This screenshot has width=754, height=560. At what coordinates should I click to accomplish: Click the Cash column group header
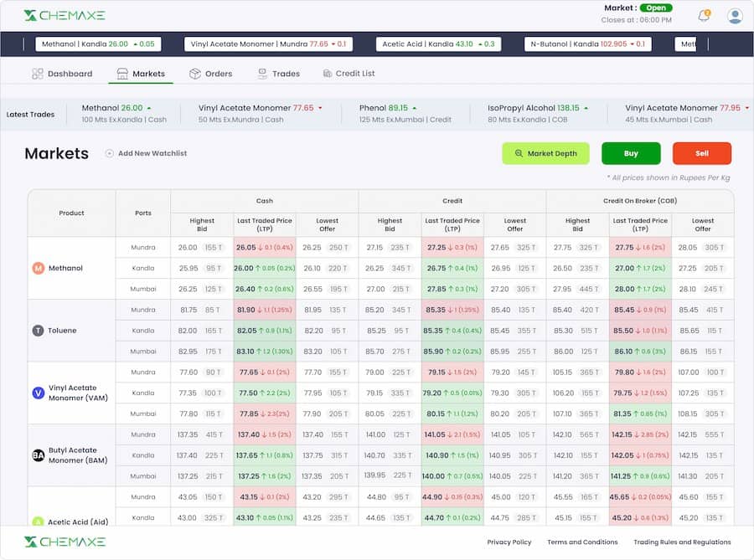tap(265, 201)
